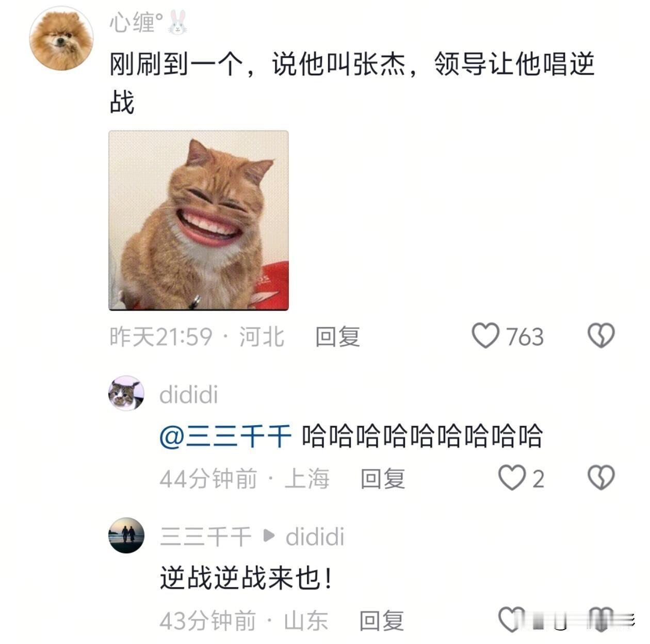The width and height of the screenshot is (650, 644).
Task: Like 三三千千's reply heart icon
Action: click(511, 619)
